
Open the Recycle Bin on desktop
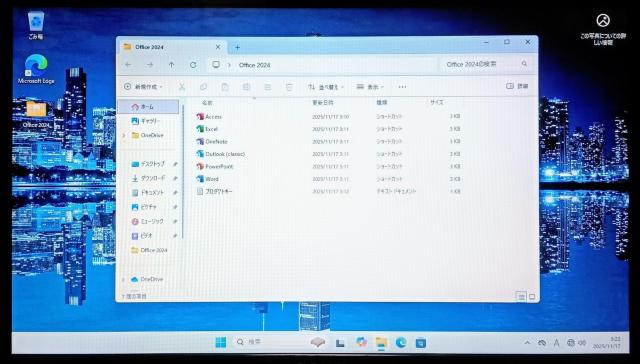click(x=36, y=25)
